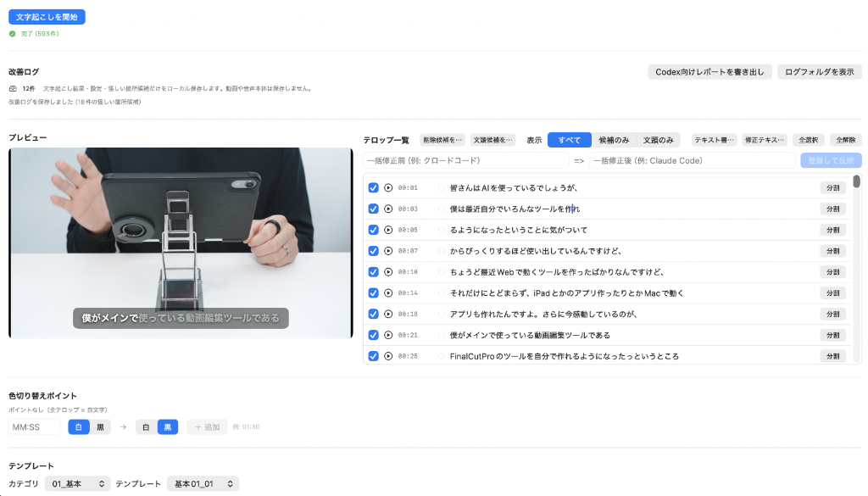The image size is (868, 496).
Task: Uncheck the 00:01 telop row checkbox
Action: (x=373, y=187)
